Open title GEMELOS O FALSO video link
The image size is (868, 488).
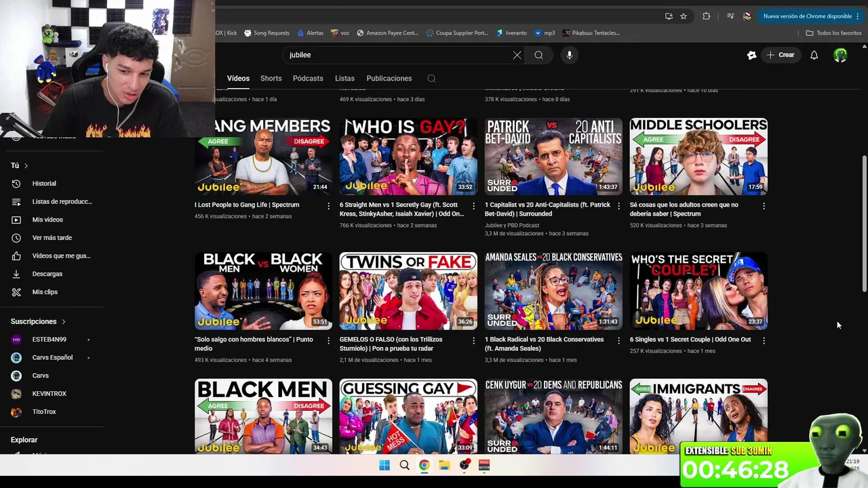[391, 344]
